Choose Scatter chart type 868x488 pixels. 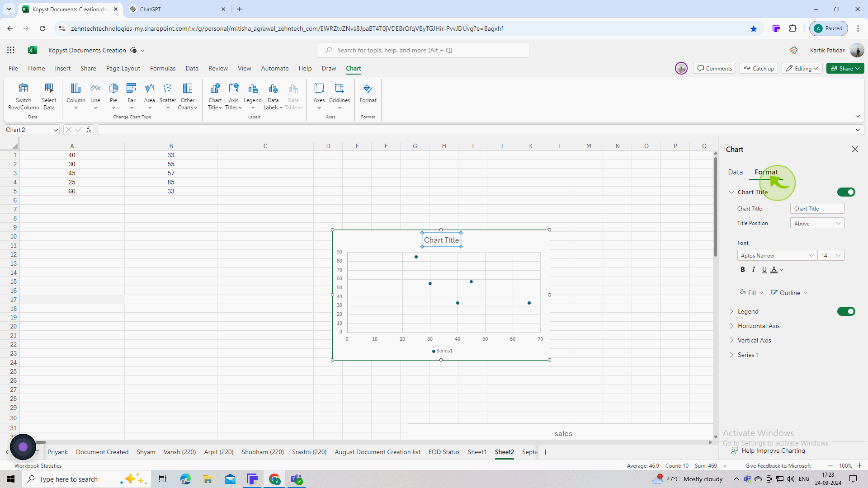pos(168,96)
